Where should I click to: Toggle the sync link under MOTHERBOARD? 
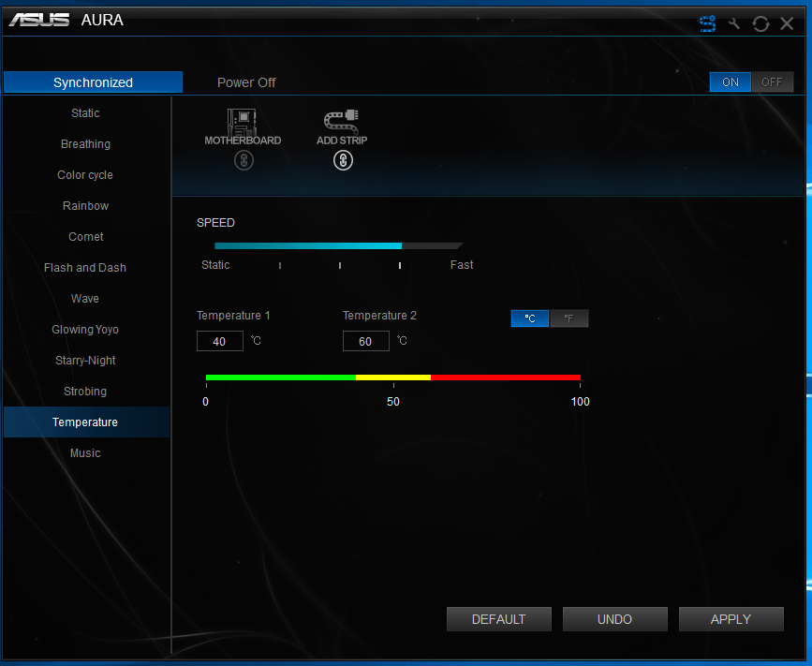tap(244, 160)
